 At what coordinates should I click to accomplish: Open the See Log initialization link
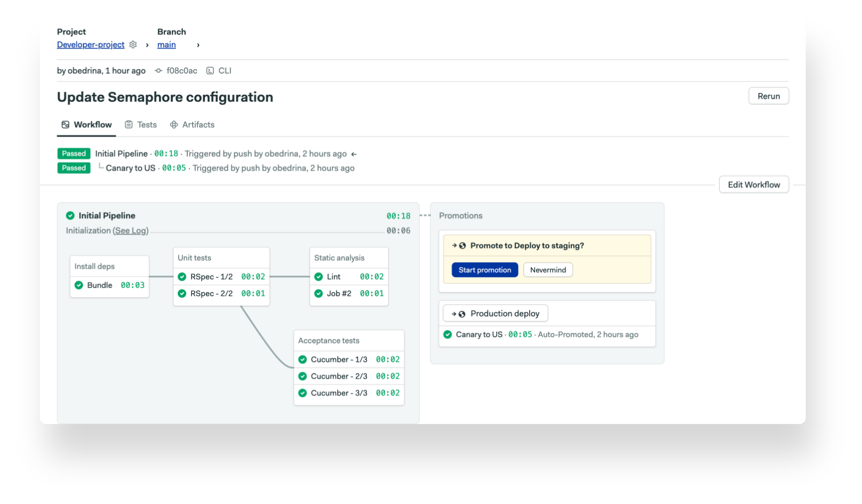click(x=131, y=230)
